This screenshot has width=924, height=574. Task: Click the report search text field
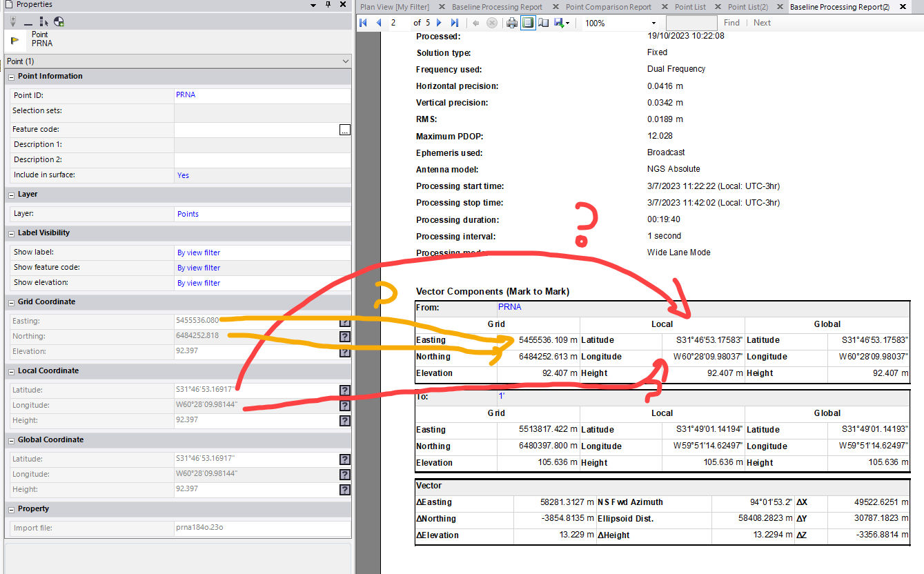691,23
